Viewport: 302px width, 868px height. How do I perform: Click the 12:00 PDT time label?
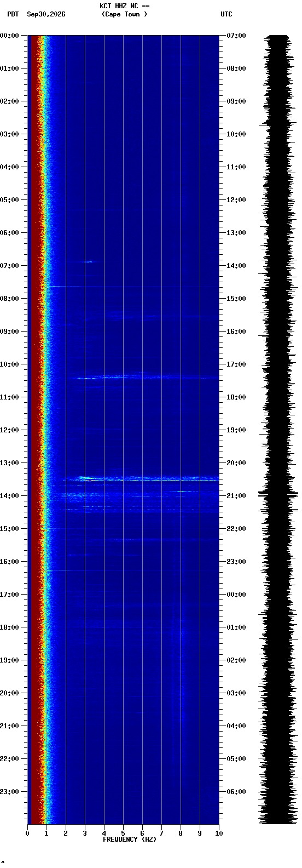click(x=9, y=430)
